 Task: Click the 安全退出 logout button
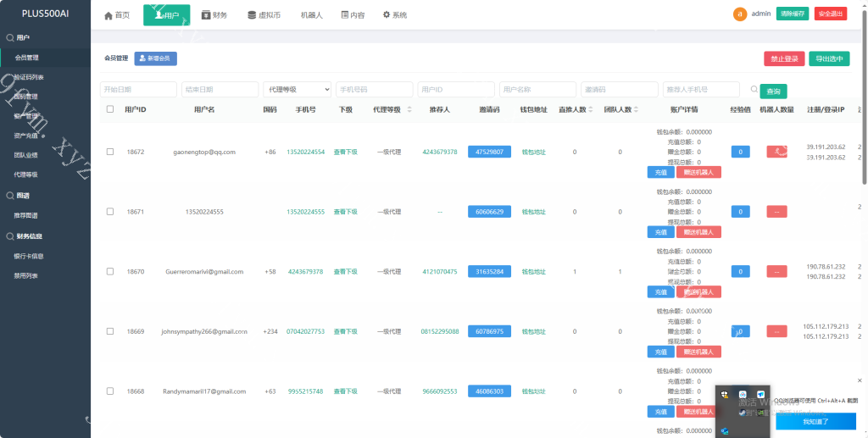pyautogui.click(x=831, y=14)
